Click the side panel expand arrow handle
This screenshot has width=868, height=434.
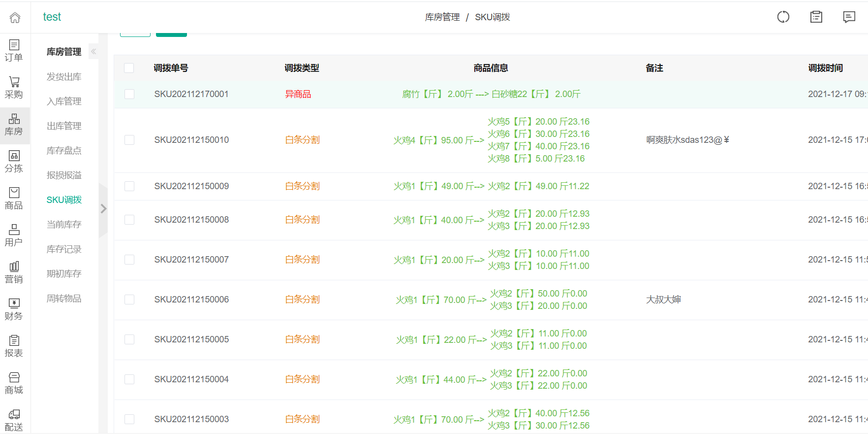[103, 209]
